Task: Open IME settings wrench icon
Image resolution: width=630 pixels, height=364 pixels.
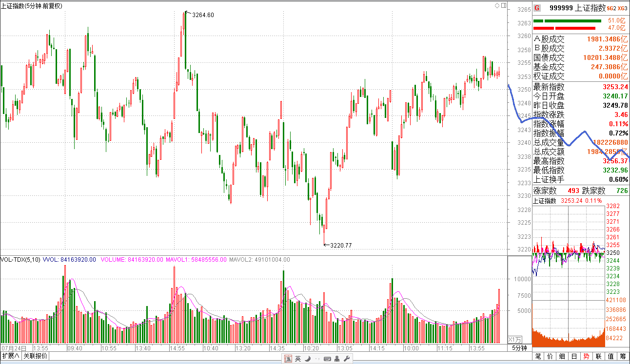Action: (347, 359)
